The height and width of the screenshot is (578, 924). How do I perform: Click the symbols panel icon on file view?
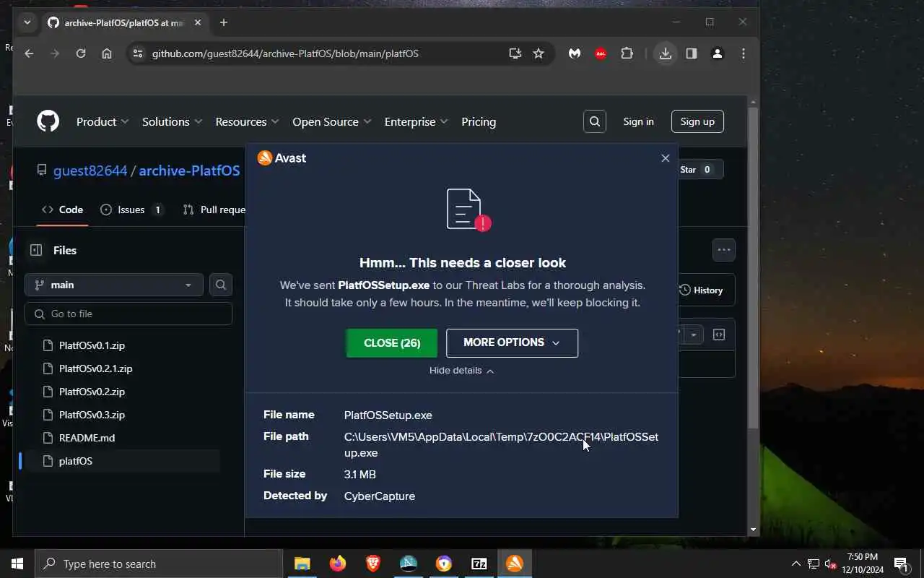pyautogui.click(x=719, y=335)
